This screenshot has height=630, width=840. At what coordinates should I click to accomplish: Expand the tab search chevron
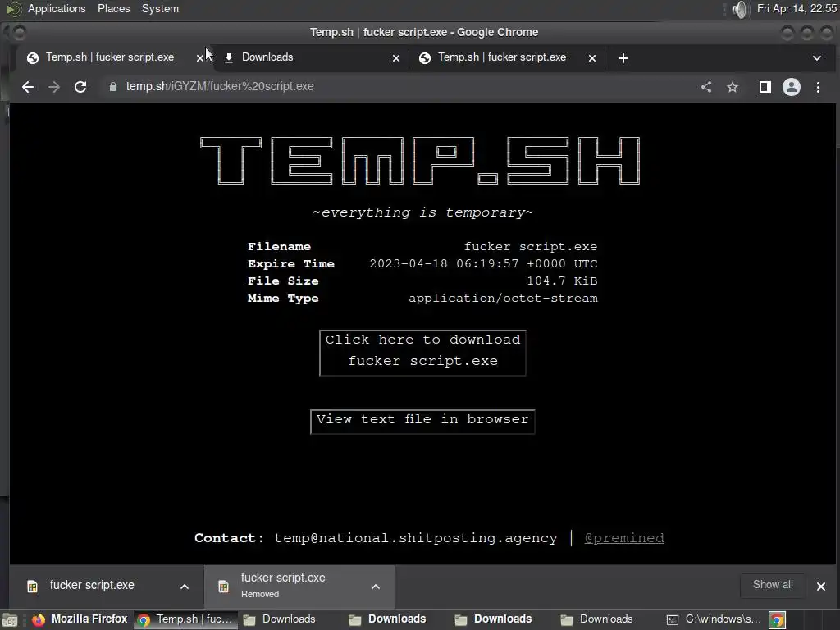click(817, 58)
